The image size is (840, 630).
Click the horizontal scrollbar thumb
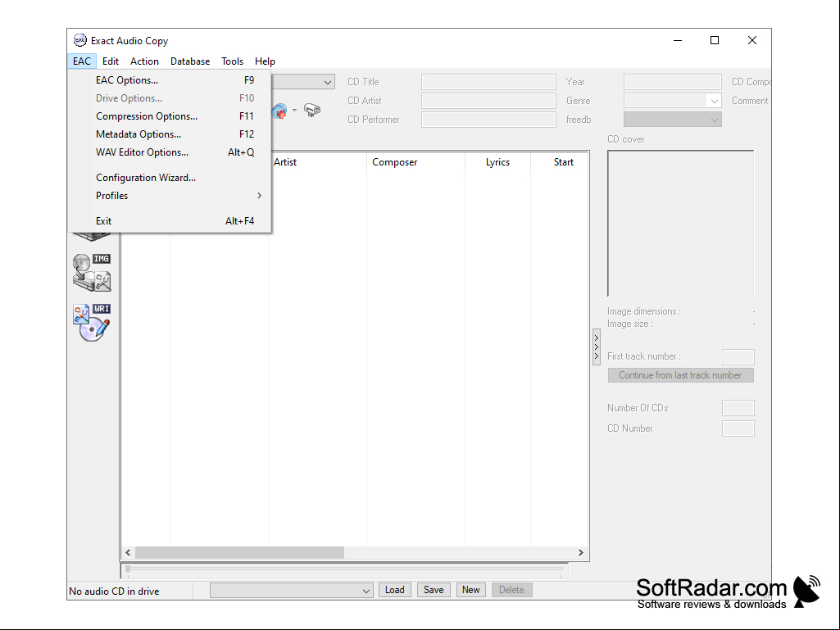tap(239, 552)
